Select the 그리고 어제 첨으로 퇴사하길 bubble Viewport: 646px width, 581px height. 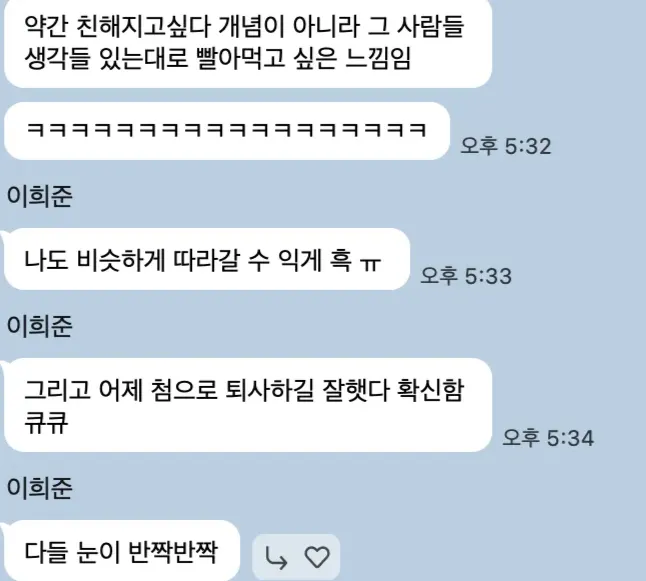[x=248, y=405]
